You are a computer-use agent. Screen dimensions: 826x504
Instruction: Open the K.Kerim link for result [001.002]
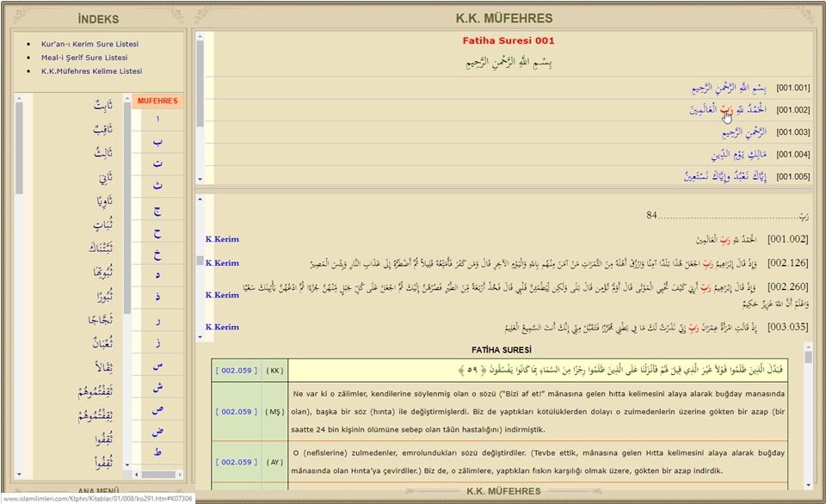tap(222, 239)
